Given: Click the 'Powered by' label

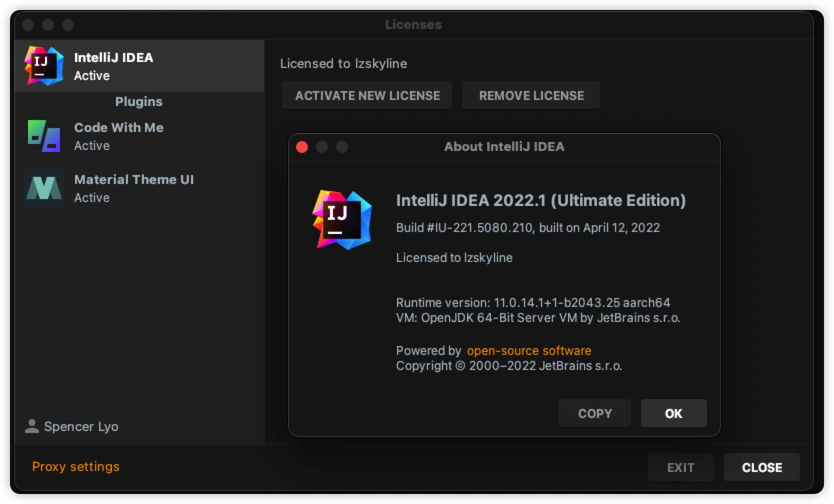Looking at the screenshot, I should 428,350.
